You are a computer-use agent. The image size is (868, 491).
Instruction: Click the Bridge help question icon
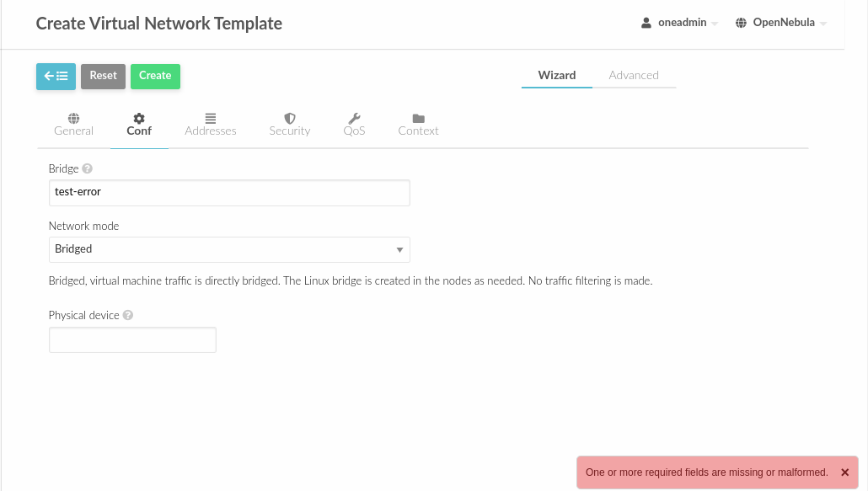pyautogui.click(x=85, y=168)
